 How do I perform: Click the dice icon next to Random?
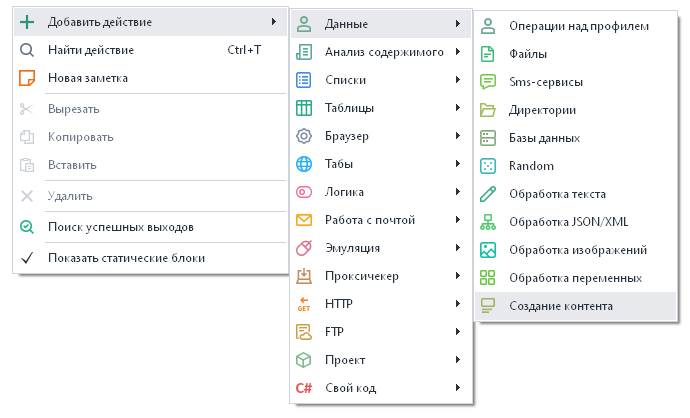[x=488, y=166]
